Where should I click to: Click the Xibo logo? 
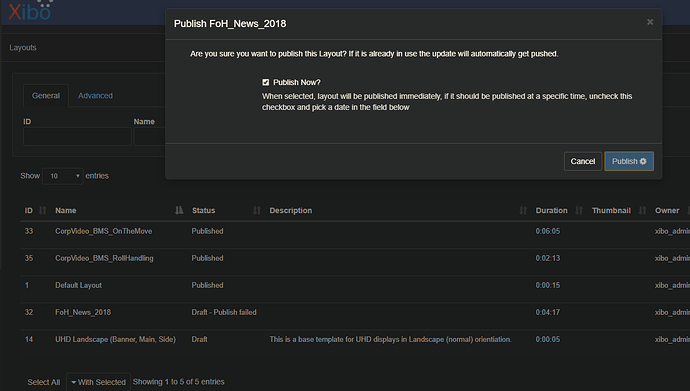[x=30, y=11]
